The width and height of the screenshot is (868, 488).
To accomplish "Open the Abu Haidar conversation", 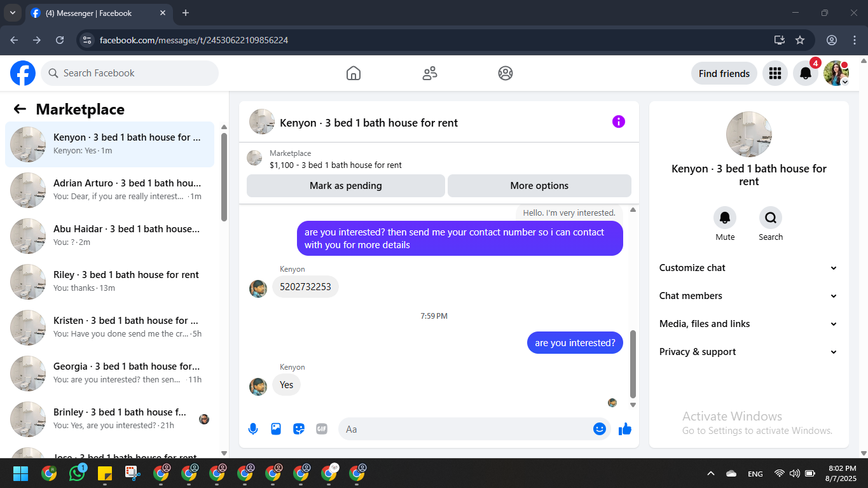I will pos(109,236).
